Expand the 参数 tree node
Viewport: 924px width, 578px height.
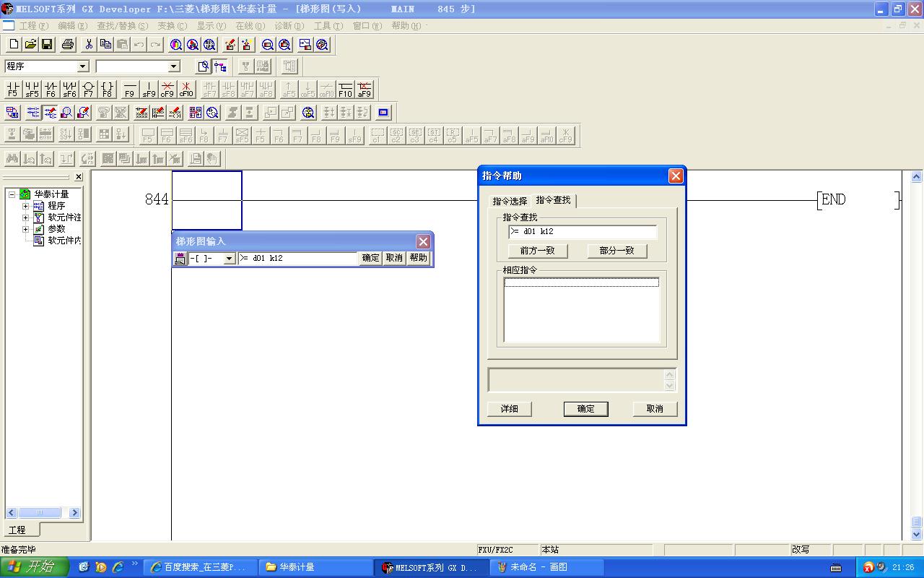26,229
